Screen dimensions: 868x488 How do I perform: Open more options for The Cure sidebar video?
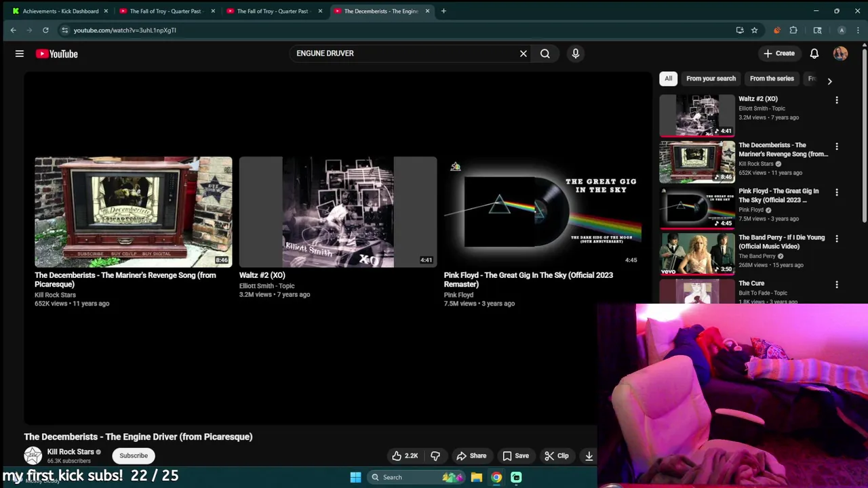[837, 285]
